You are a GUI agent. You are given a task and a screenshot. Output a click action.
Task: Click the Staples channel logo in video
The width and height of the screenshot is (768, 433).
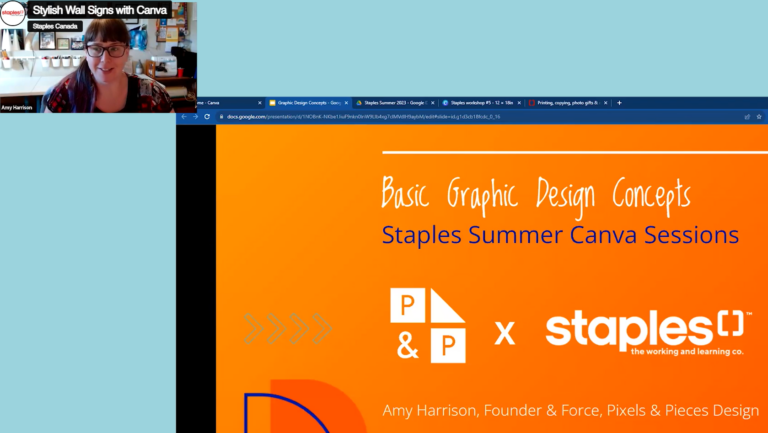pyautogui.click(x=13, y=13)
